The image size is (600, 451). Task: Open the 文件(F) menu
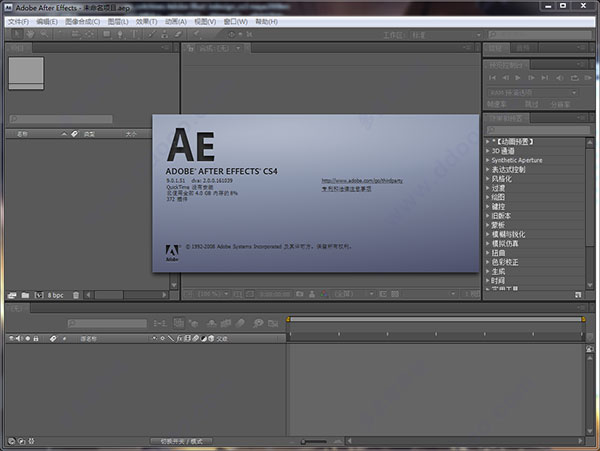[18, 22]
